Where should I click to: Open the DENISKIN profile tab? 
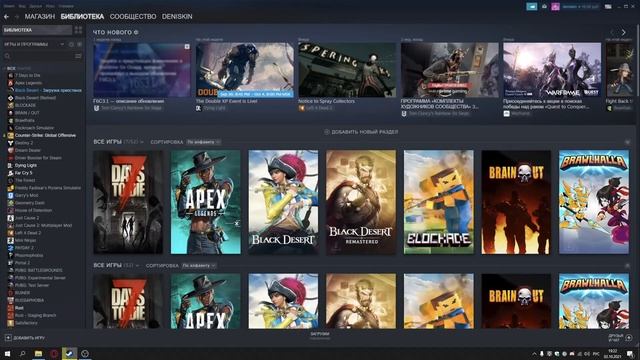tap(177, 17)
